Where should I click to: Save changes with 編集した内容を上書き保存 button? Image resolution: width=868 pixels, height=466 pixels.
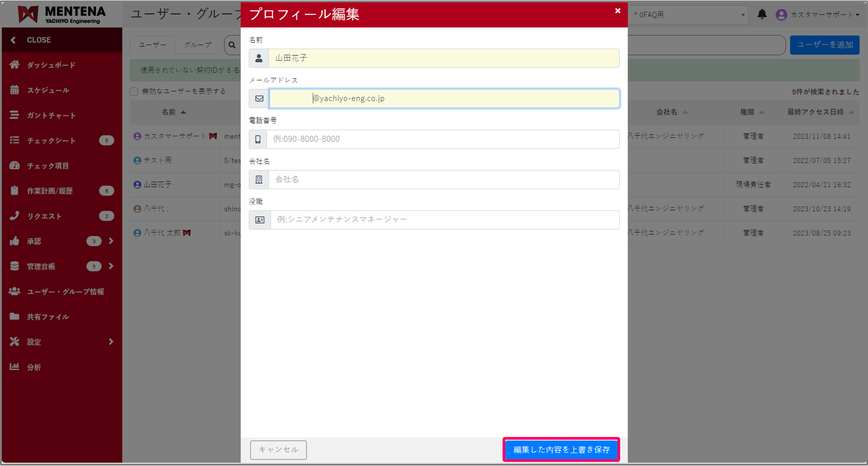coord(561,450)
